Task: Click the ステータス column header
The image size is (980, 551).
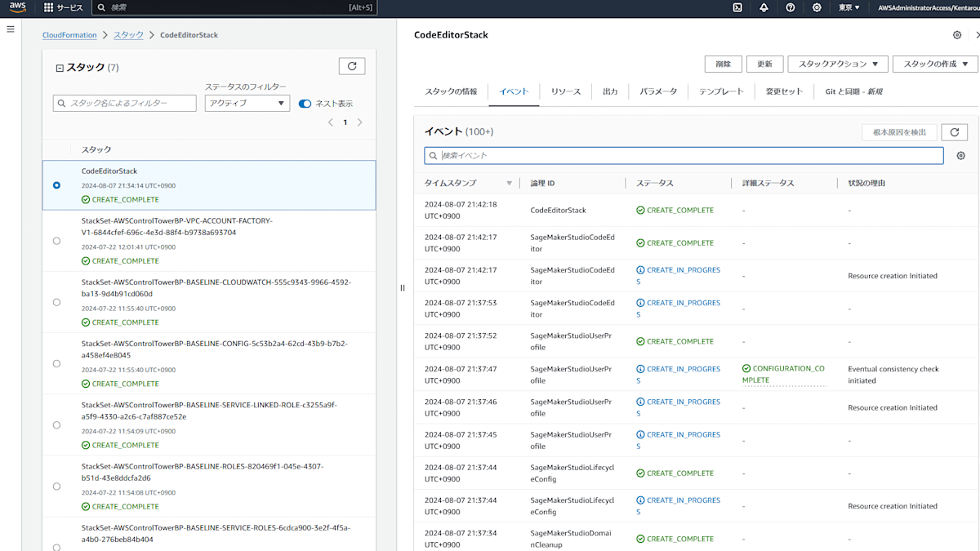Action: click(655, 183)
